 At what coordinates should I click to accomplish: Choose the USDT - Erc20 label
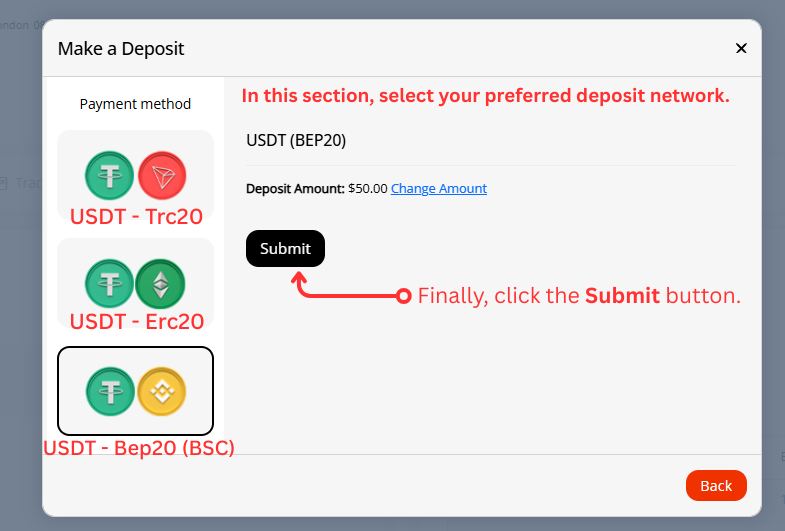coord(136,322)
